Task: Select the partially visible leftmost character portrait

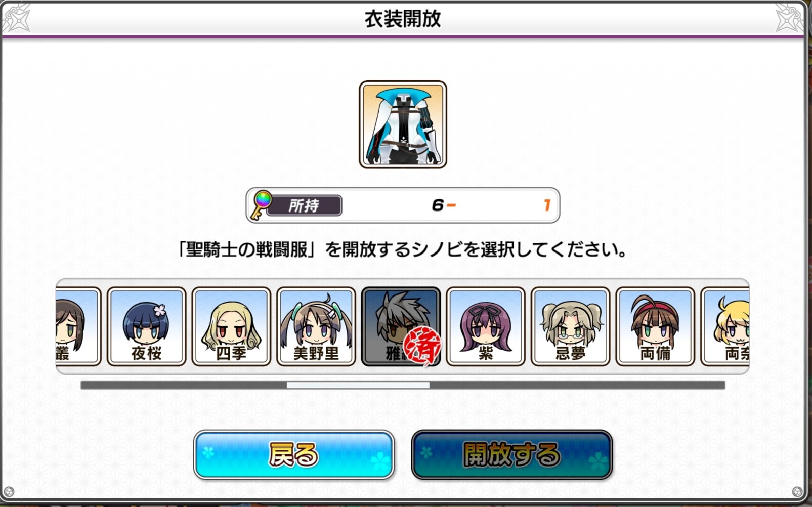Action: (78, 326)
